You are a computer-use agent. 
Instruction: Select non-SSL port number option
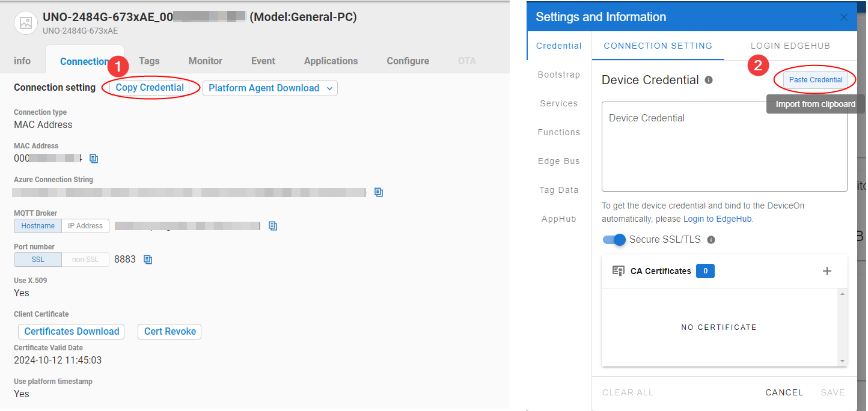(x=85, y=260)
